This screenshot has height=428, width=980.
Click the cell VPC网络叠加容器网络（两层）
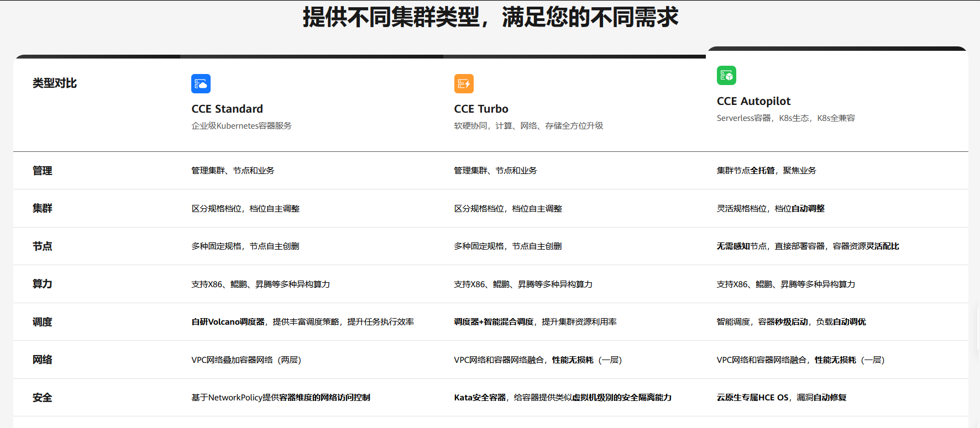point(246,360)
